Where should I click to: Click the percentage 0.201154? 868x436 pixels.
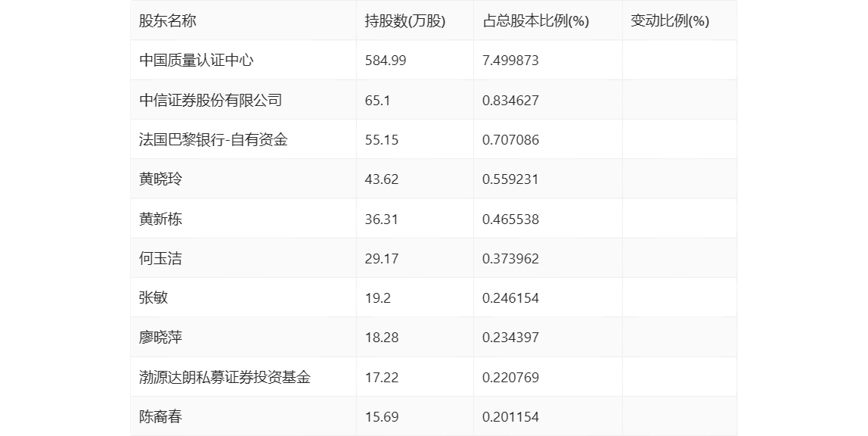510,416
